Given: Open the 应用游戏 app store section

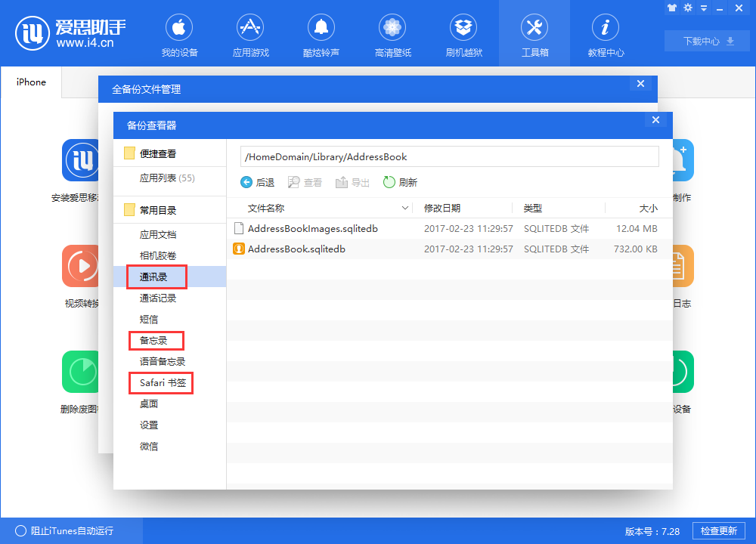Looking at the screenshot, I should [x=249, y=34].
